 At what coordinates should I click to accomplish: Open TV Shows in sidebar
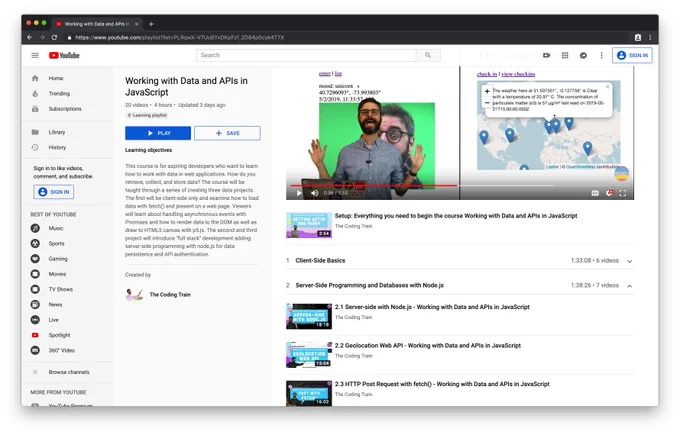click(x=61, y=289)
